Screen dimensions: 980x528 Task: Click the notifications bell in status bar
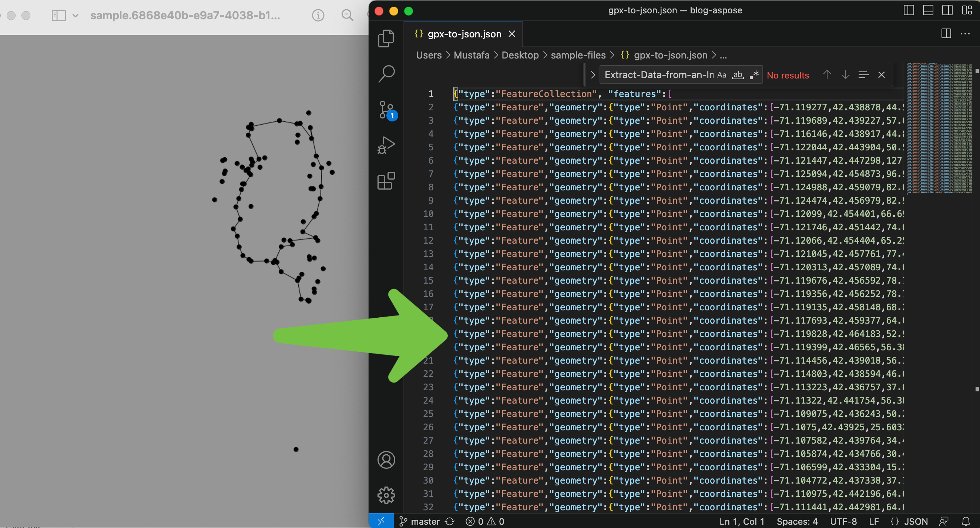(966, 521)
